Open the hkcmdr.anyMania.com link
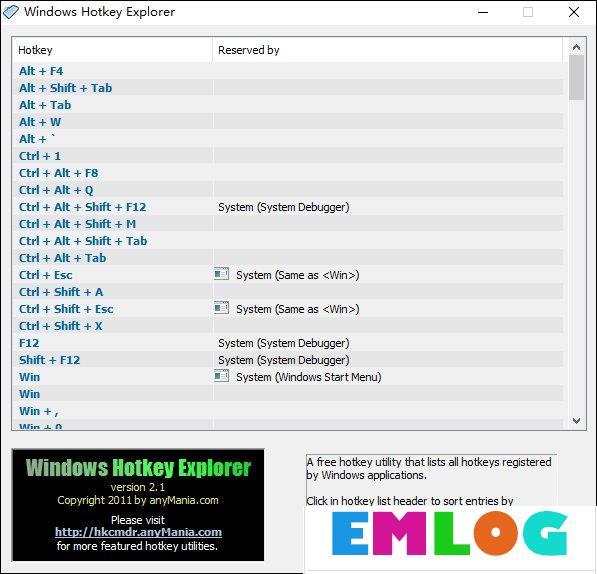The width and height of the screenshot is (597, 574). pos(138,532)
